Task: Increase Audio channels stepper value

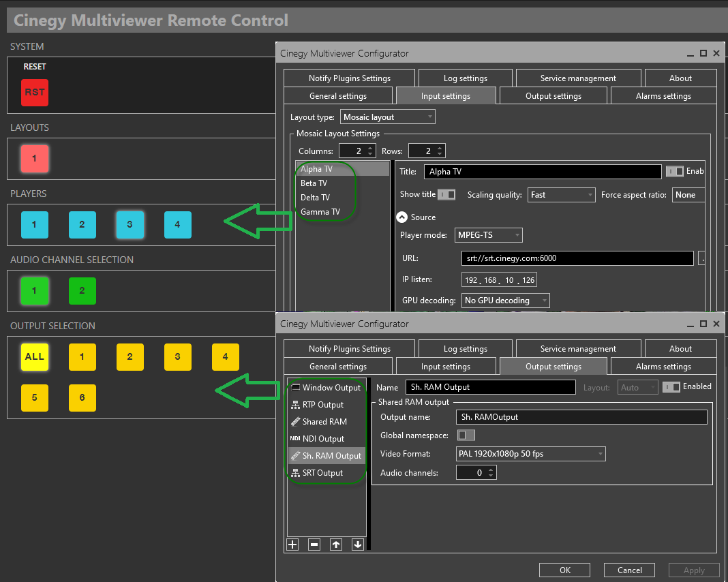Action: tap(491, 470)
